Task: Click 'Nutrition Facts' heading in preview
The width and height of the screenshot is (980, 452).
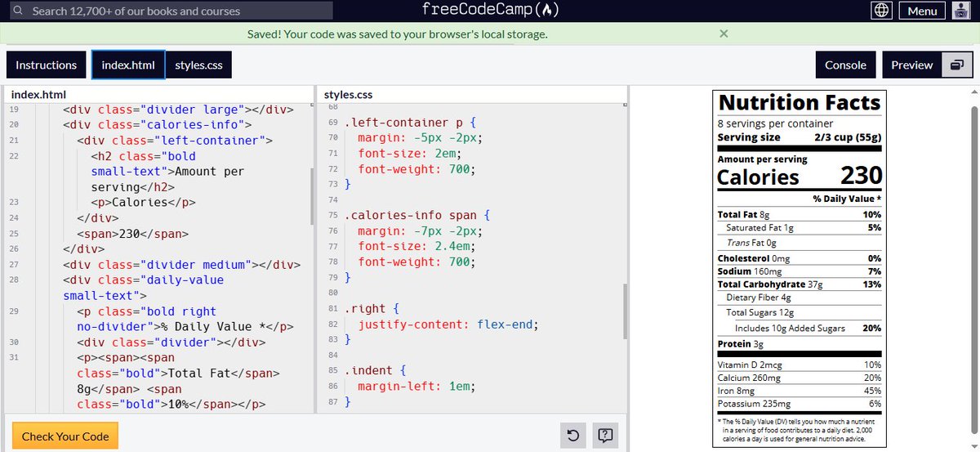Action: [x=800, y=102]
